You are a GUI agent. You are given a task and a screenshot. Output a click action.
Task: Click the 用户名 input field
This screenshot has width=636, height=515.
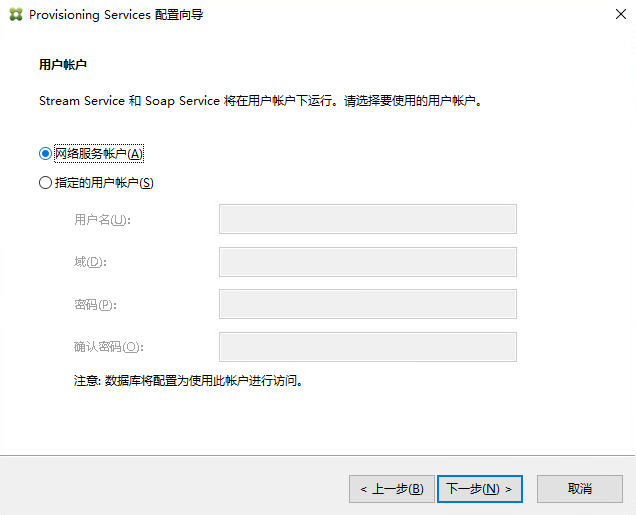pos(367,219)
